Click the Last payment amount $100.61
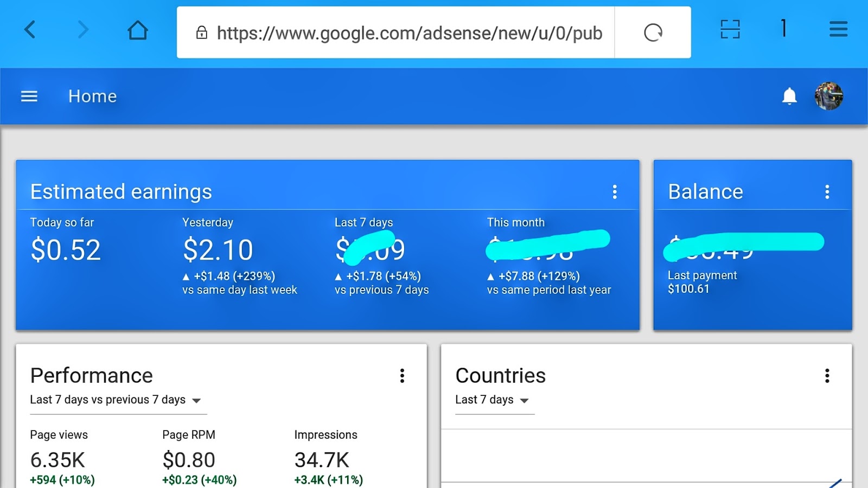 click(688, 289)
